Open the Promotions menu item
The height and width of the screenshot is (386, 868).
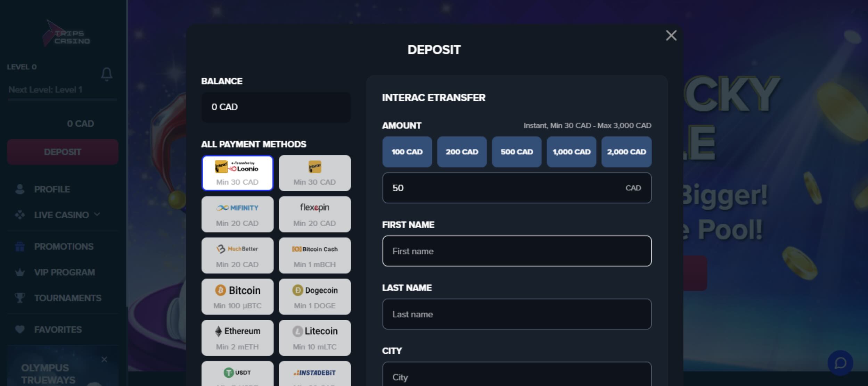(x=64, y=246)
